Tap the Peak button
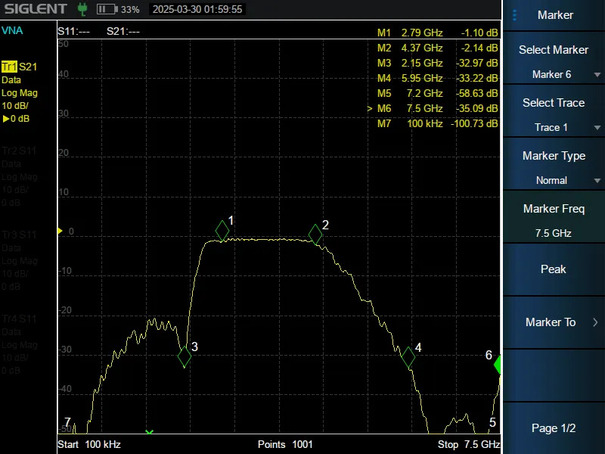 [554, 269]
